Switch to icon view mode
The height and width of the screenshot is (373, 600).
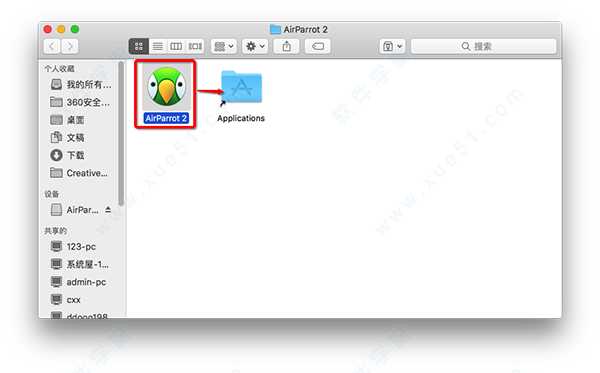coord(139,46)
